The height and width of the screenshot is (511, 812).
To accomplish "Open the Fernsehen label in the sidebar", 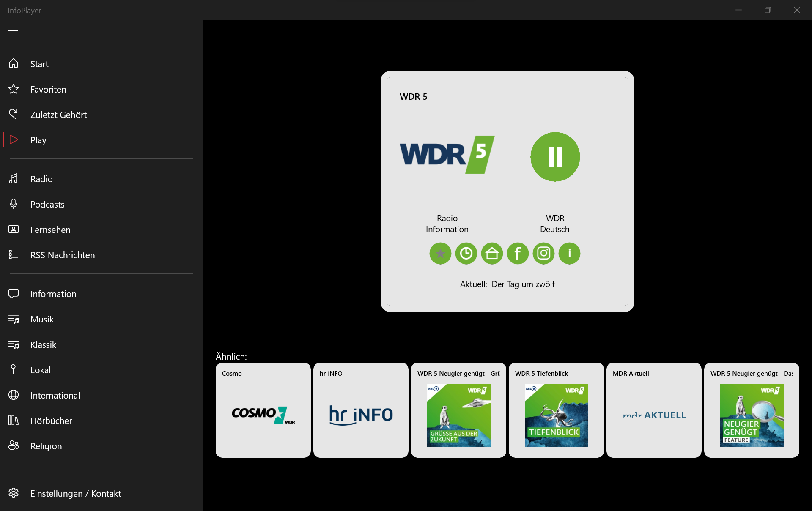I will coord(50,230).
